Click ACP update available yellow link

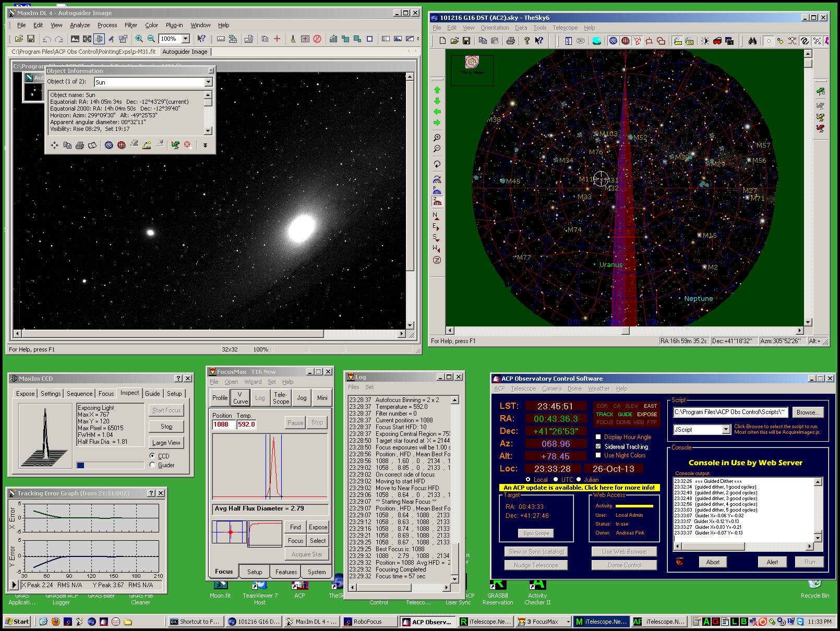[579, 488]
